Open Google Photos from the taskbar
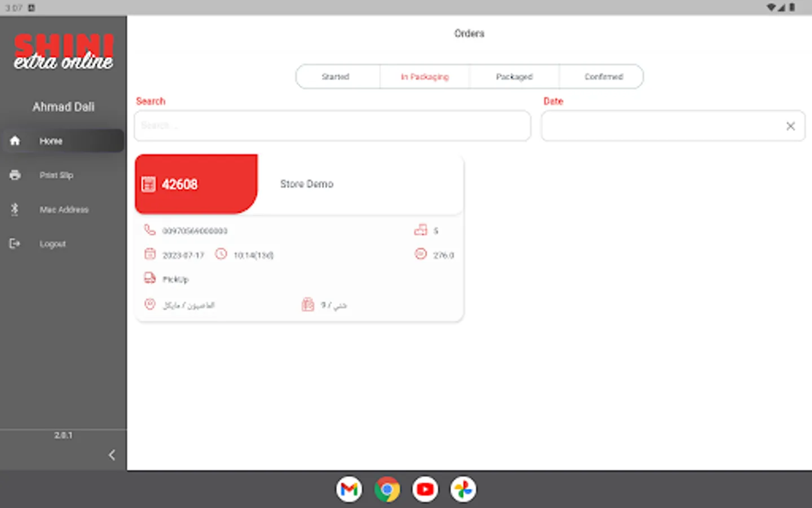This screenshot has height=508, width=812. click(x=463, y=489)
